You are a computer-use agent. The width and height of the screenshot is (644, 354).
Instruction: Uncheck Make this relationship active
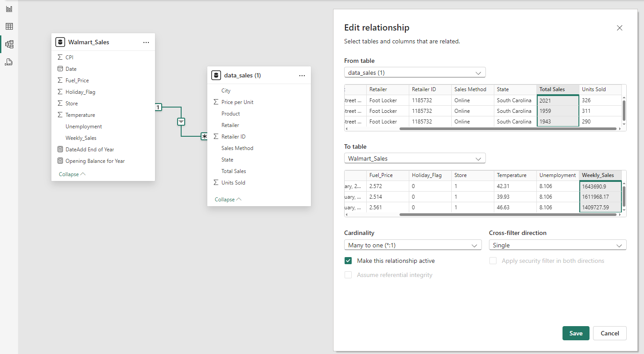(x=348, y=261)
